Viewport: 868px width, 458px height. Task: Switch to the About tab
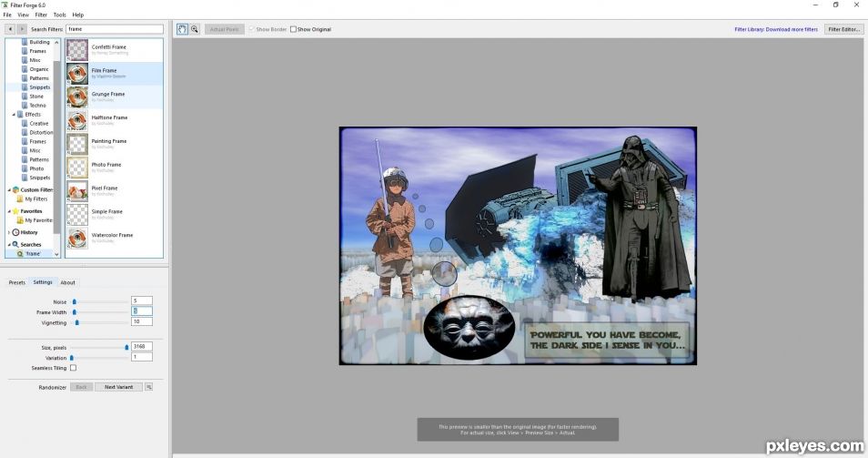click(68, 282)
